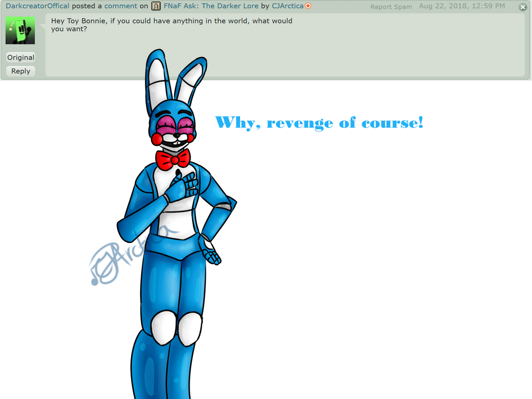
Task: Dismiss the comment with the X icon
Action: pos(523,7)
